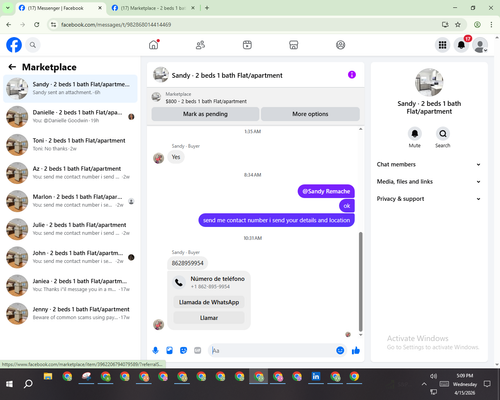The image size is (500, 400).
Task: Open the Friends icon in top navigation
Action: [200, 45]
